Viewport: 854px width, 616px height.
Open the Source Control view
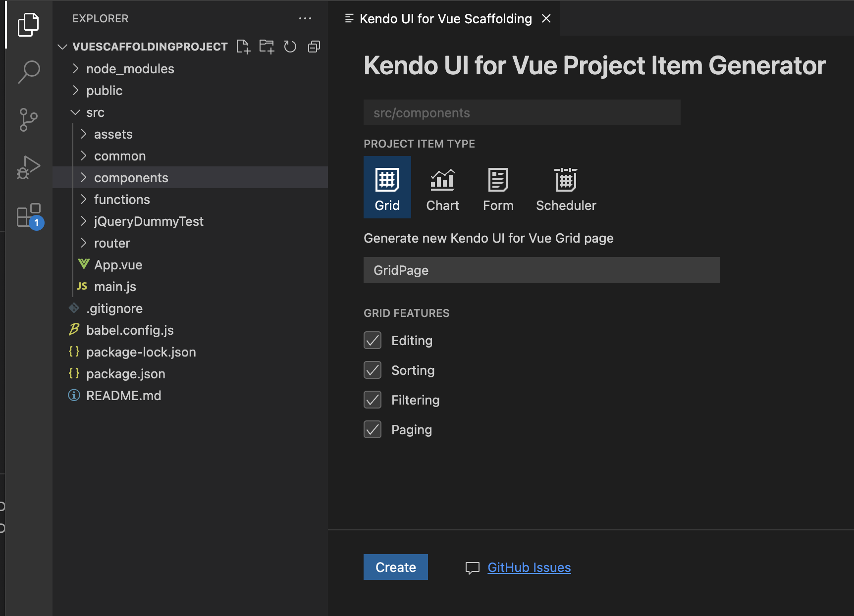point(29,119)
